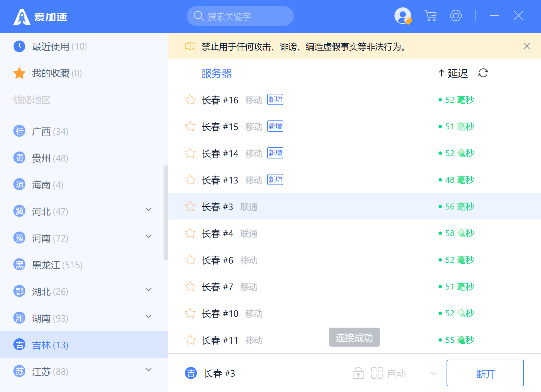541x392 pixels.
Task: Click the 新增 tag on 长春 #13
Action: pyautogui.click(x=275, y=179)
